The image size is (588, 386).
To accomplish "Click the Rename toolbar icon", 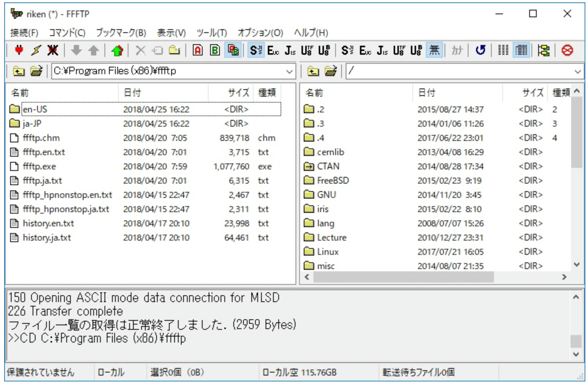I will pyautogui.click(x=158, y=50).
